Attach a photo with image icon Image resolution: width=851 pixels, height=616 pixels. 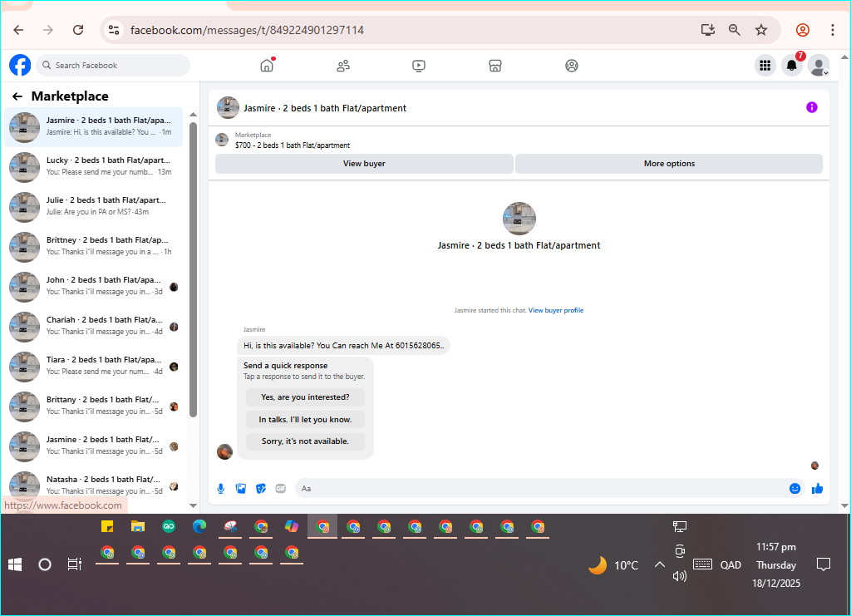point(241,489)
